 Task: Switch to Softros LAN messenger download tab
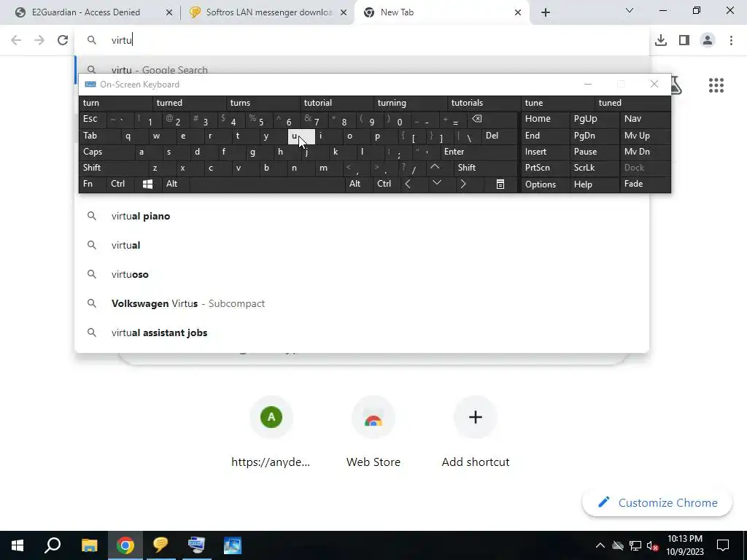(268, 12)
